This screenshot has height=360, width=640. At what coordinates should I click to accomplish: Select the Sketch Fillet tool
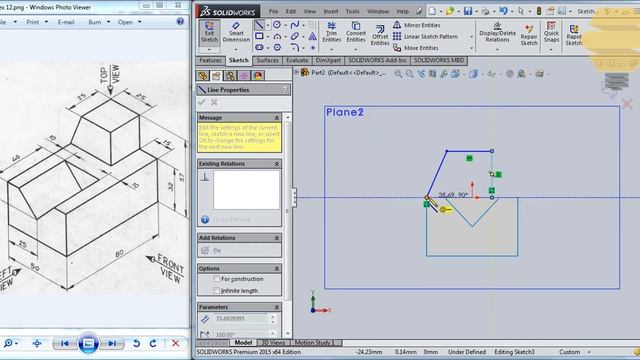coord(295,47)
